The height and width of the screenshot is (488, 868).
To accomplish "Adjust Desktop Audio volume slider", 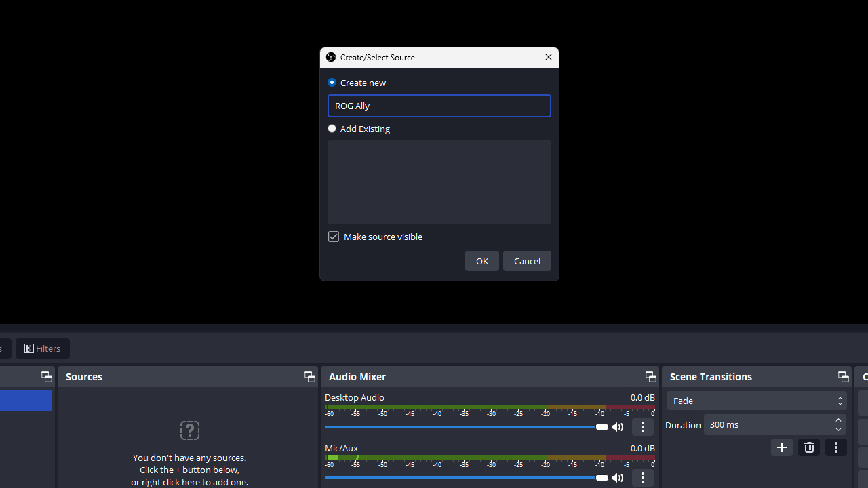I will click(x=467, y=427).
